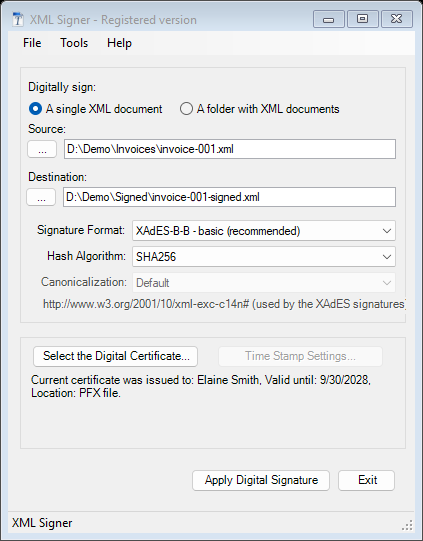Open the Help menu
Image resolution: width=423 pixels, height=541 pixels.
(119, 43)
